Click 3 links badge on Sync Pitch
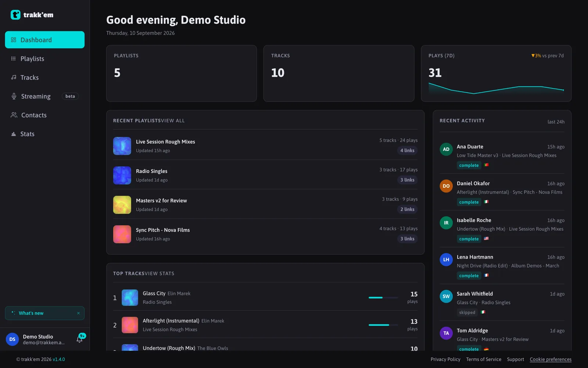Image resolution: width=588 pixels, height=368 pixels. tap(407, 239)
